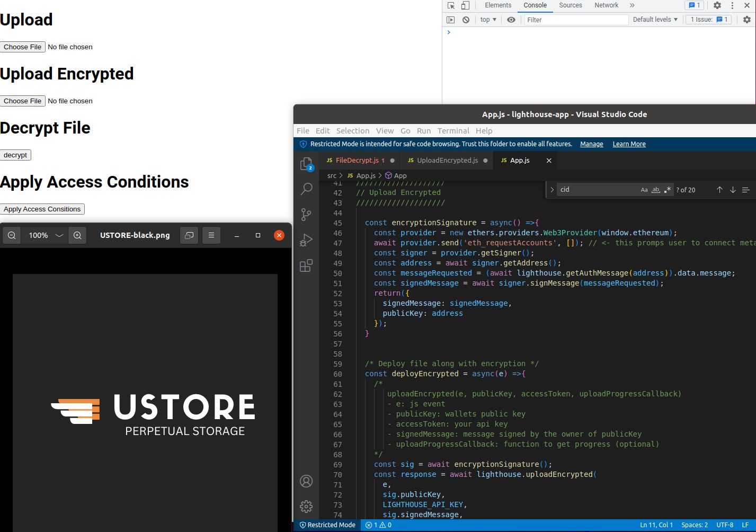The image size is (756, 532).
Task: Click Learn More link in Restricted Mode banner
Action: (629, 144)
